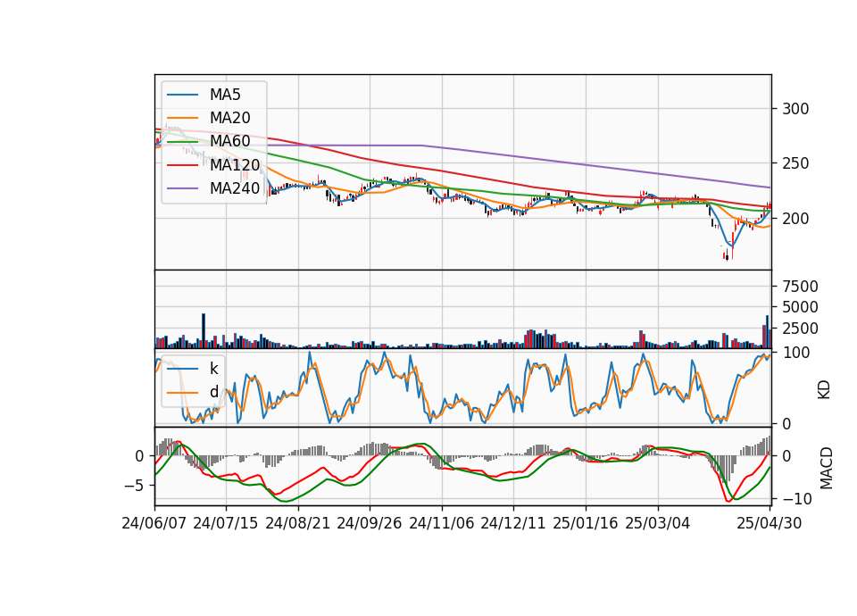Click the 24/07/15 date axis label
The width and height of the screenshot is (857, 616).
pos(225,524)
